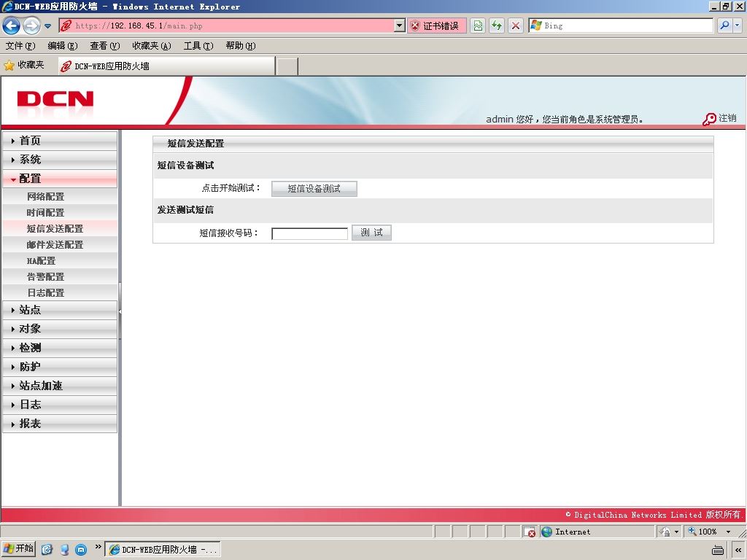The image size is (747, 560).
Task: Expand the 站点加速 sidebar section
Action: 60,386
